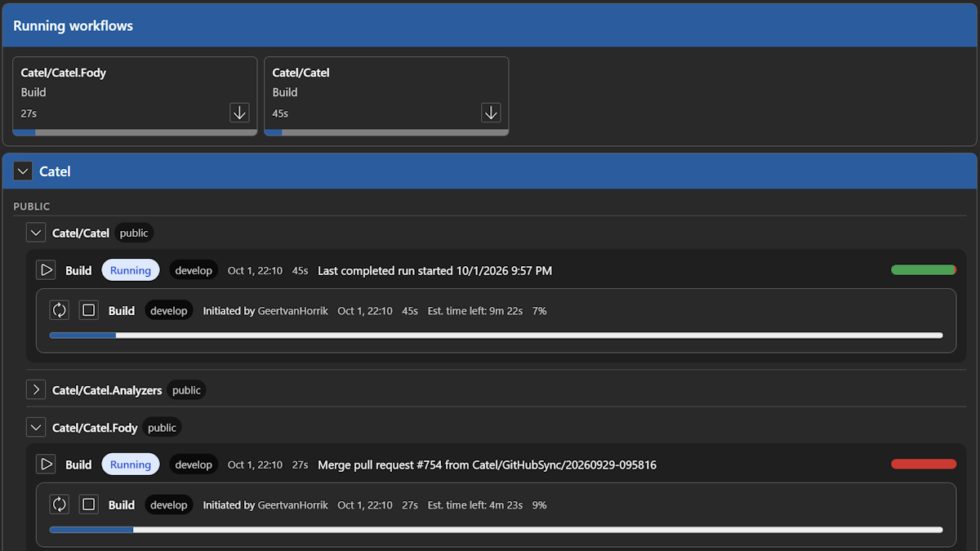980x551 pixels.
Task: Cancel the 27s Build run
Action: pyautogui.click(x=89, y=504)
